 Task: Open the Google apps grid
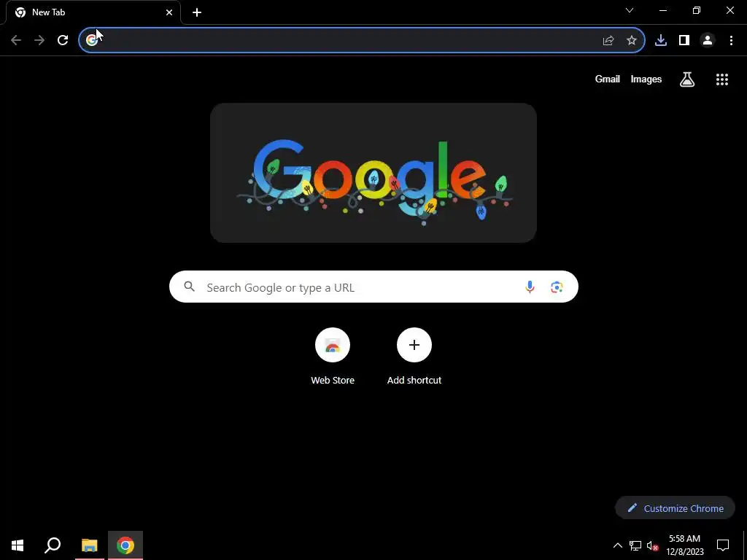click(722, 79)
